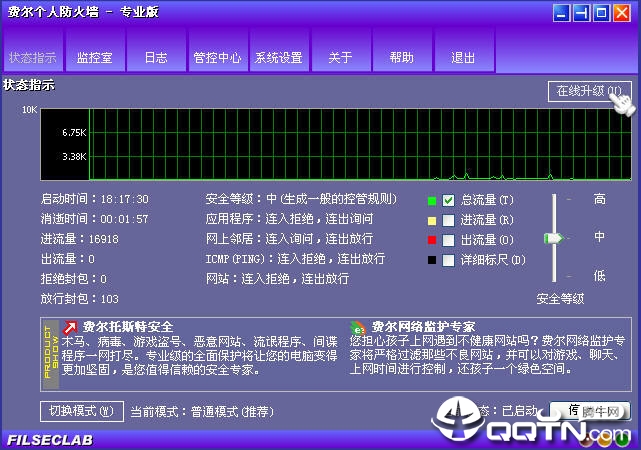Viewport: 641px width, 450px height.
Task: Click the 拒绝封包：0 text
Action: coord(74,279)
